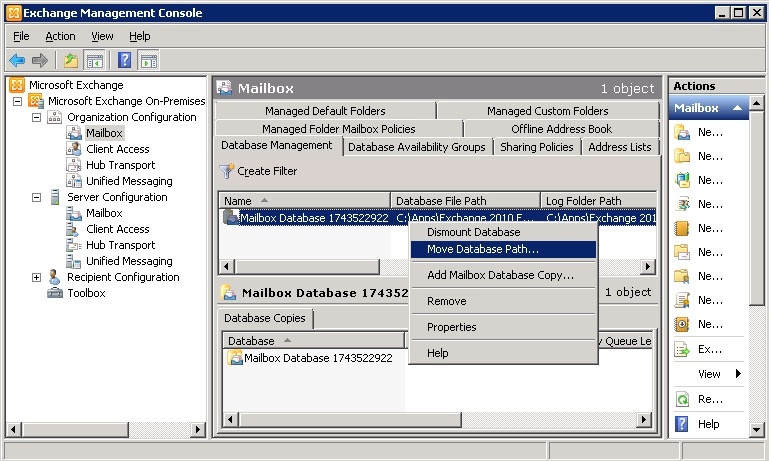Image resolution: width=769 pixels, height=461 pixels.
Task: Open Mailbox under Server Configuration
Action: coord(104,213)
